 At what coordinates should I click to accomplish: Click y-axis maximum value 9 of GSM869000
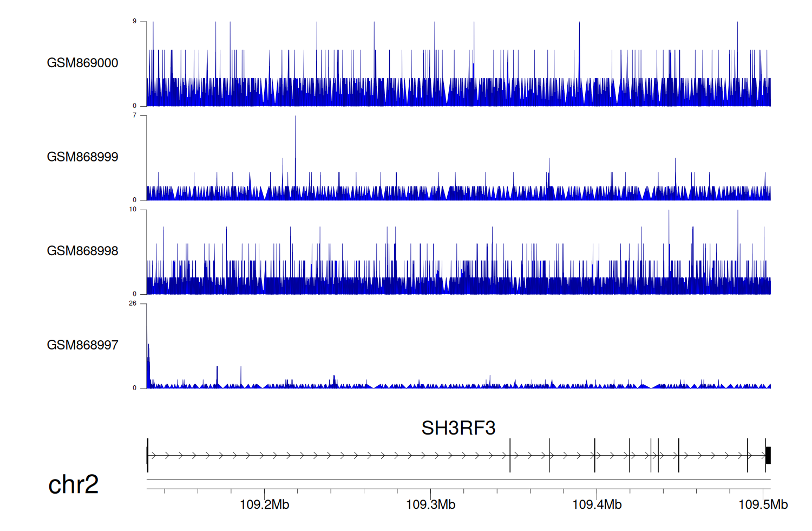click(x=134, y=22)
